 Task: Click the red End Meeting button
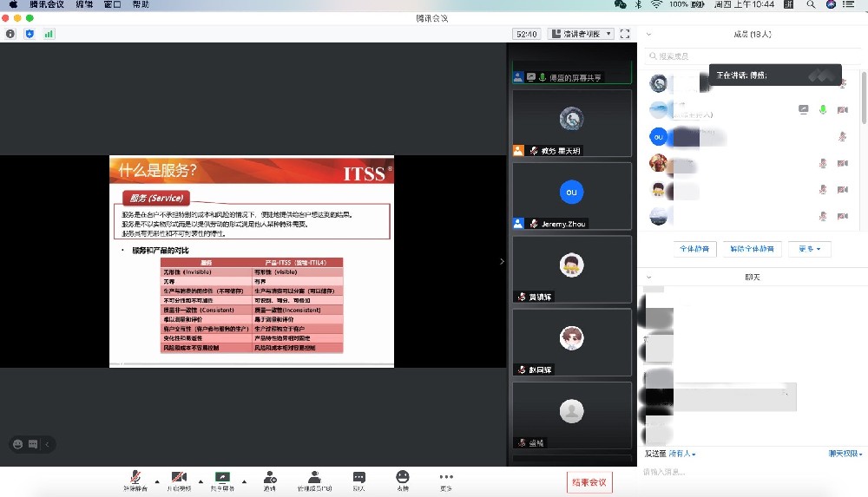pos(589,482)
